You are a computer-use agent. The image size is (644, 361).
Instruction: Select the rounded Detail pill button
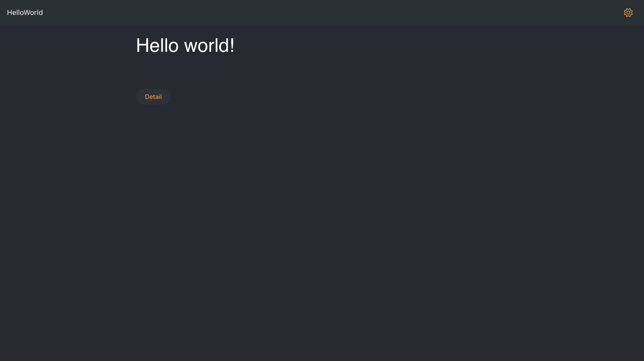(153, 97)
